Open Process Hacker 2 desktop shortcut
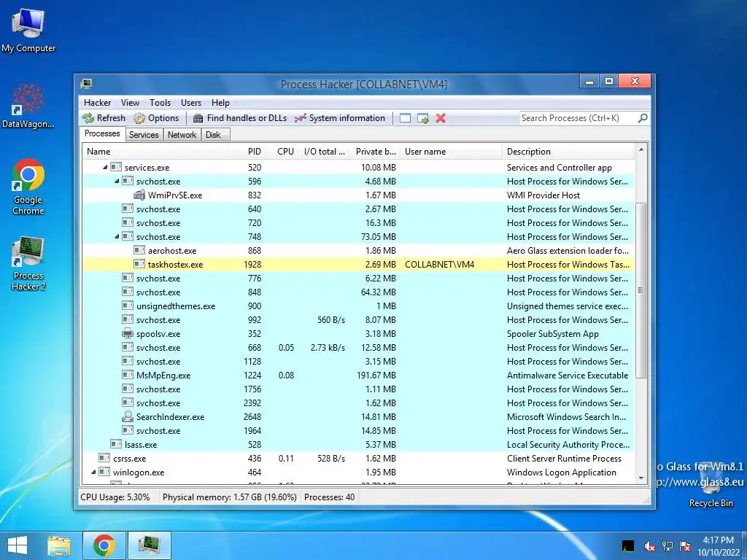 [28, 262]
